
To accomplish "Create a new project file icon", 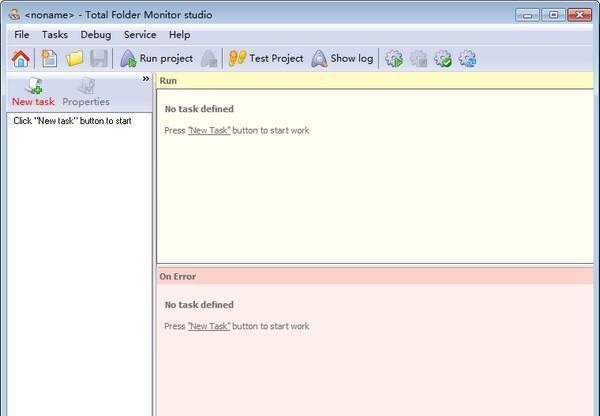I will click(x=49, y=59).
